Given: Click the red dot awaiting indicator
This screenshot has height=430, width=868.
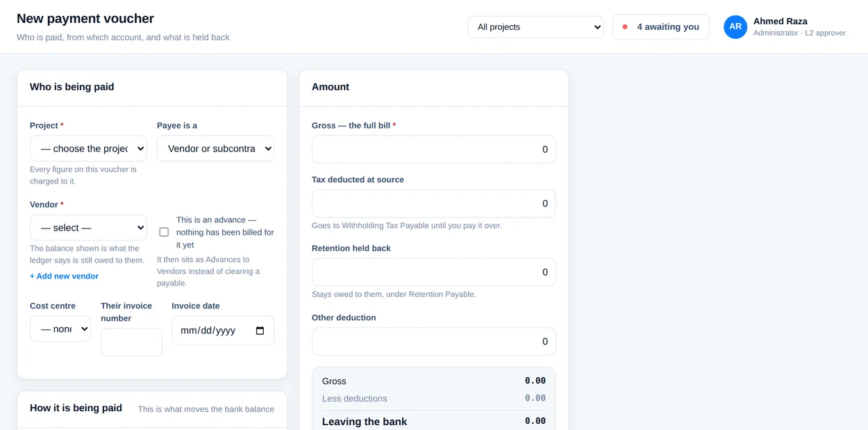Looking at the screenshot, I should (x=625, y=27).
